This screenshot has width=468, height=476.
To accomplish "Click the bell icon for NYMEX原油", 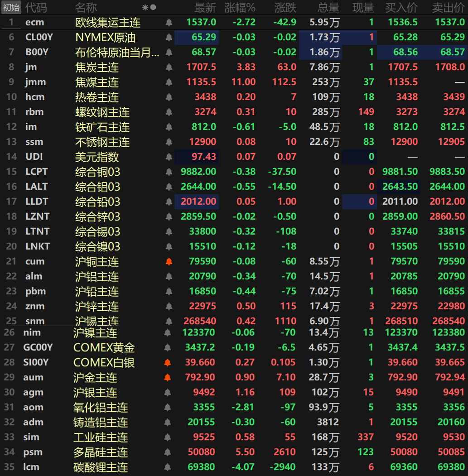I will [169, 38].
